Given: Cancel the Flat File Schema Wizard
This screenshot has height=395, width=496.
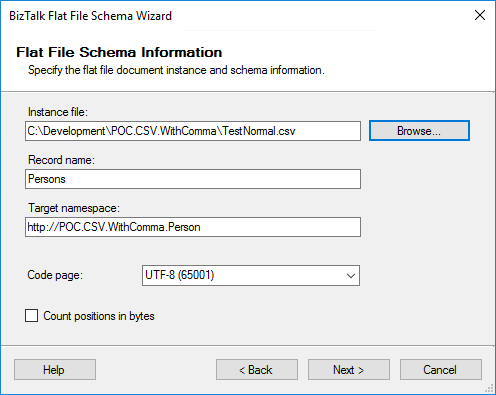Looking at the screenshot, I should pos(441,369).
